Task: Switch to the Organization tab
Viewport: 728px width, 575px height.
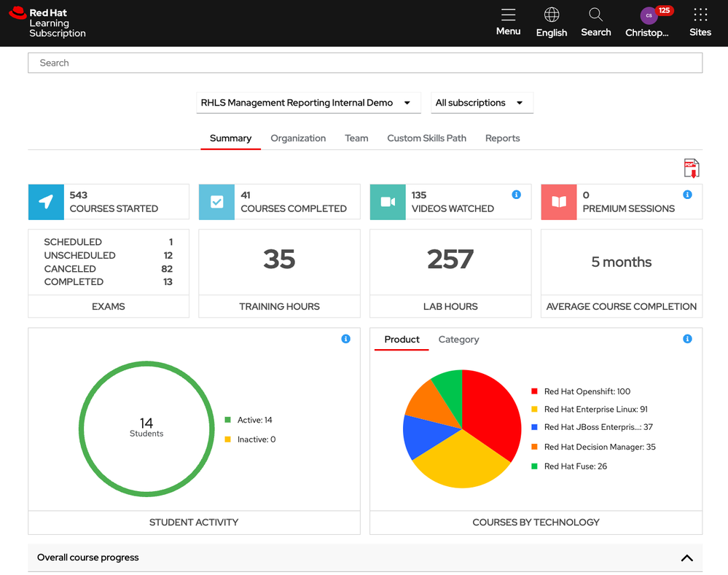Action: (x=298, y=138)
